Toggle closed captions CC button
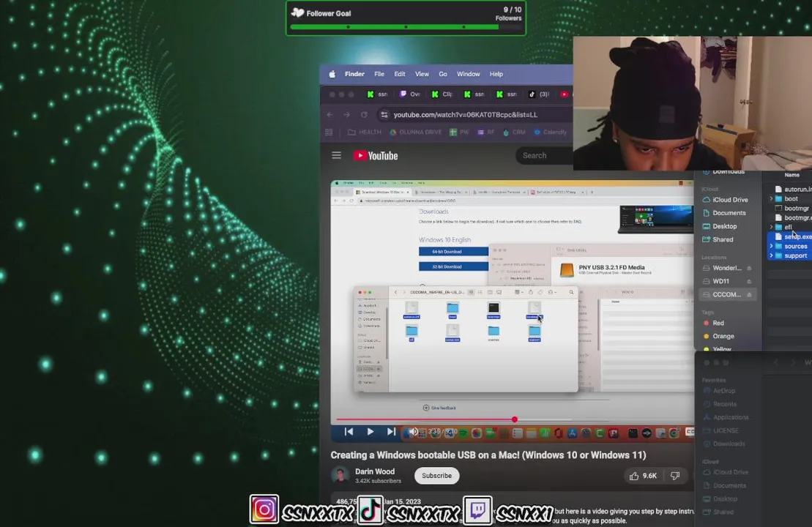812x527 pixels. coord(689,431)
